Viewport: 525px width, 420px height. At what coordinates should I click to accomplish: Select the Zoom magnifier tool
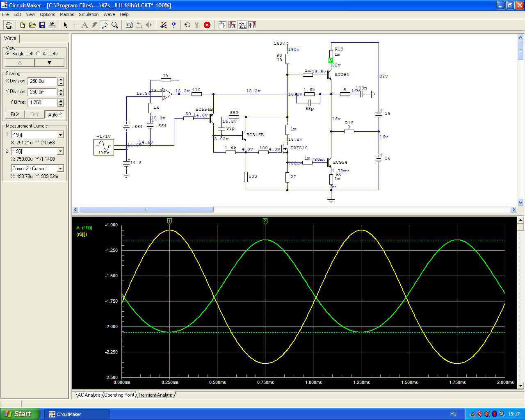pyautogui.click(x=115, y=25)
